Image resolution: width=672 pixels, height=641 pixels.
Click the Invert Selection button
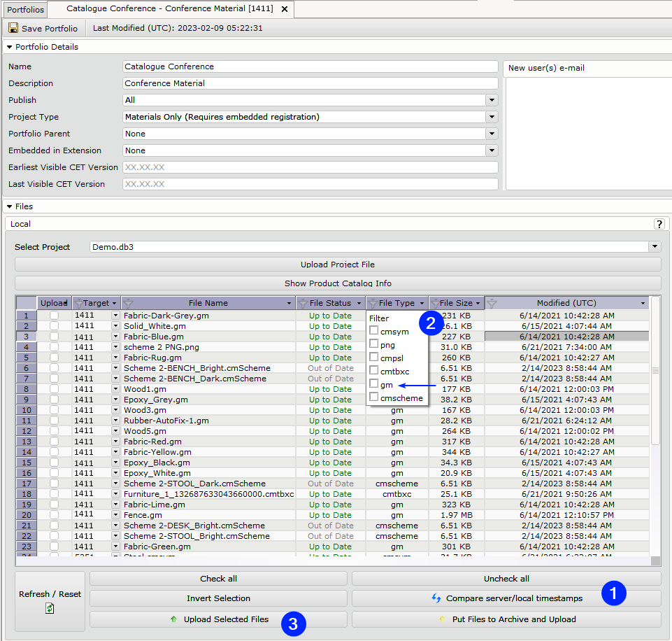tap(218, 598)
